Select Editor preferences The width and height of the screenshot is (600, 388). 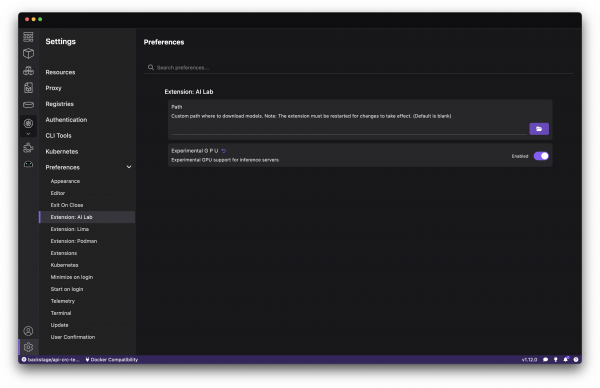58,193
